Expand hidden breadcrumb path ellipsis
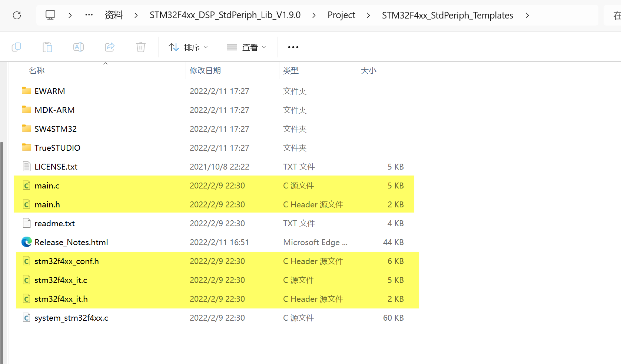The height and width of the screenshot is (364, 621). [x=89, y=15]
